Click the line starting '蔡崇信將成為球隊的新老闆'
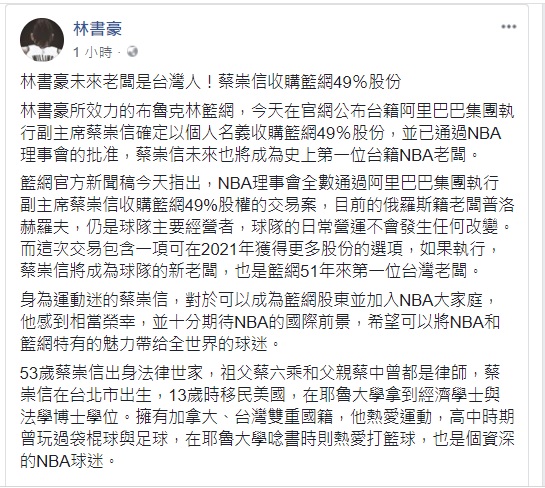Image resolution: width=545 pixels, height=488 pixels. [250, 270]
